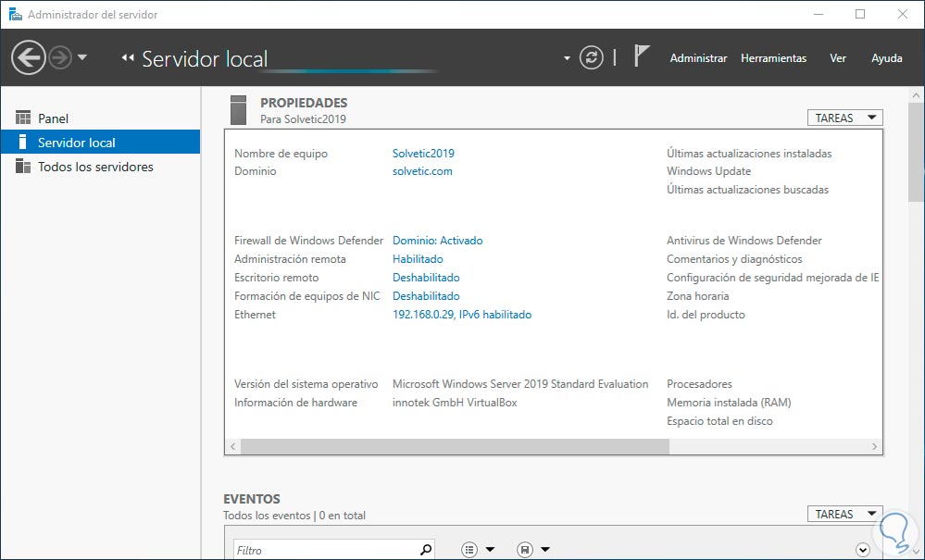Click the Microsoft Windows Server 2019 Standard Evaluation text

pos(520,384)
